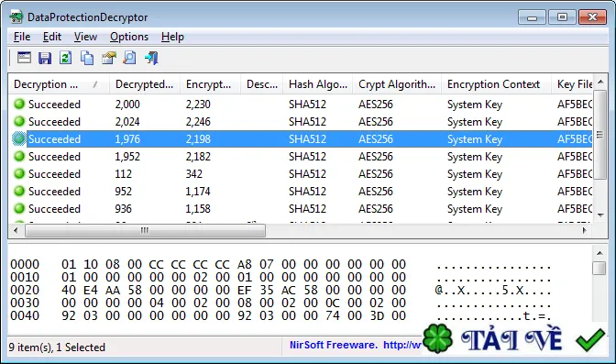This screenshot has height=364, width=616.
Task: Minimize the DataProtectionDecryptor window
Action: pyautogui.click(x=532, y=17)
